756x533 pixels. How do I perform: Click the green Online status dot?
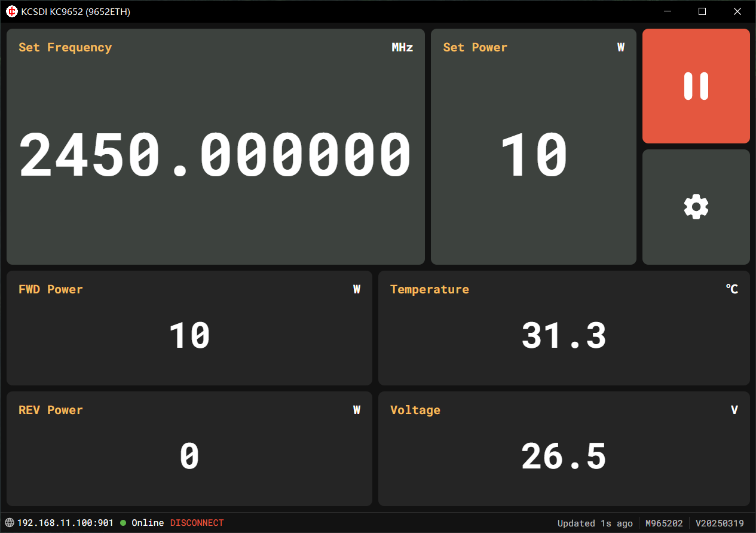(123, 523)
